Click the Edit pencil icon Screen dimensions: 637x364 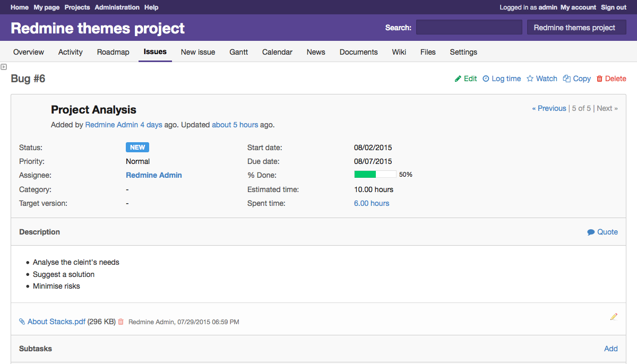[458, 78]
